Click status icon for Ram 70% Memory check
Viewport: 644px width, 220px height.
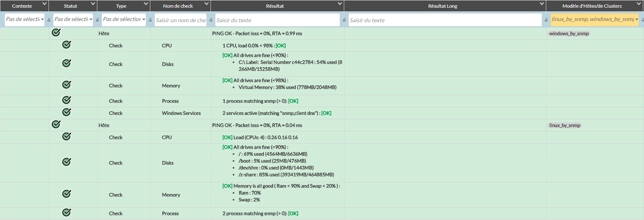tap(67, 194)
